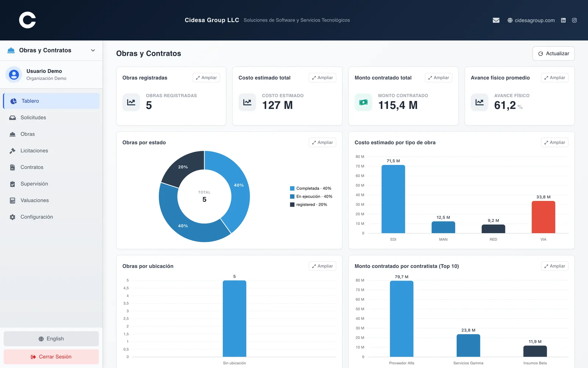Open Configuración settings
Screen dimensions: 588x368
pyautogui.click(x=51, y=217)
